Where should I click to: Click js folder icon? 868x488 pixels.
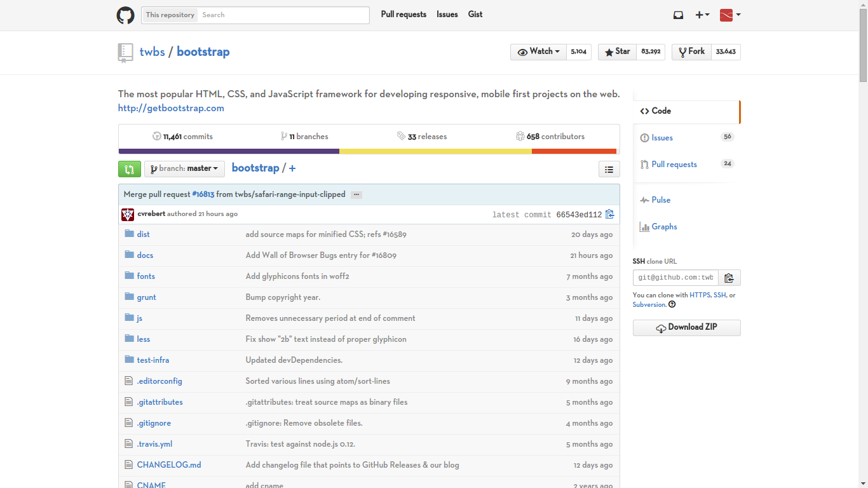130,318
